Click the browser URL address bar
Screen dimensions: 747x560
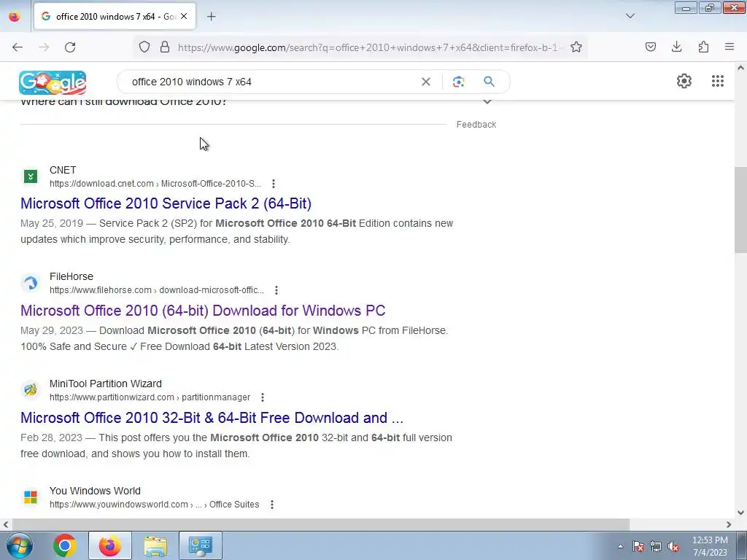coord(369,47)
